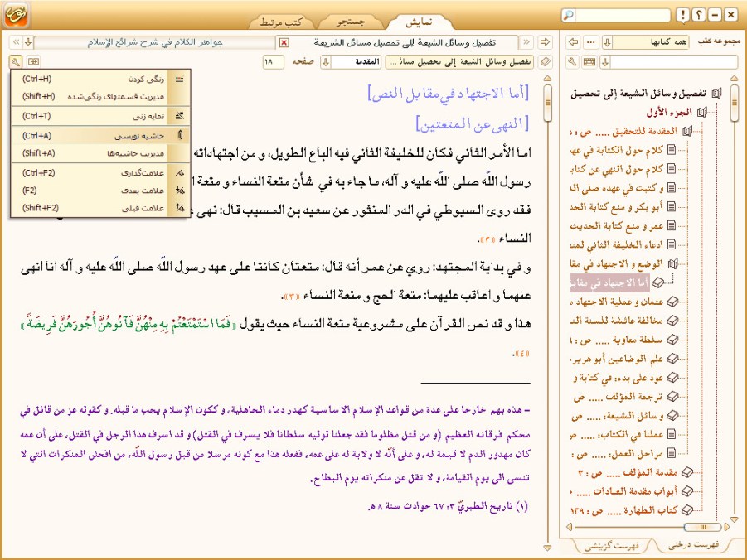
Task: Open the dropdown arrow of the right panel search field
Action: point(605,62)
